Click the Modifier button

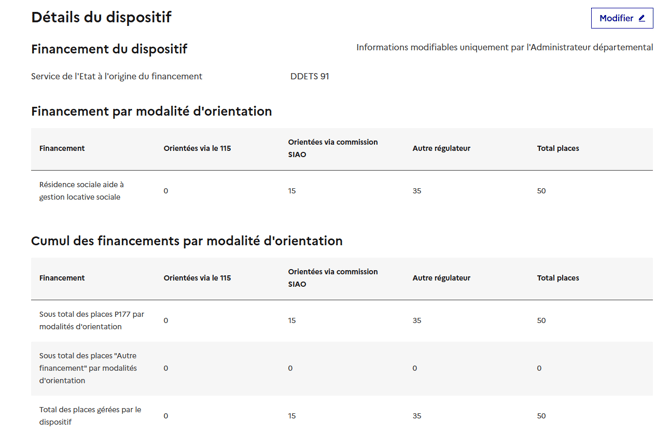(x=621, y=18)
